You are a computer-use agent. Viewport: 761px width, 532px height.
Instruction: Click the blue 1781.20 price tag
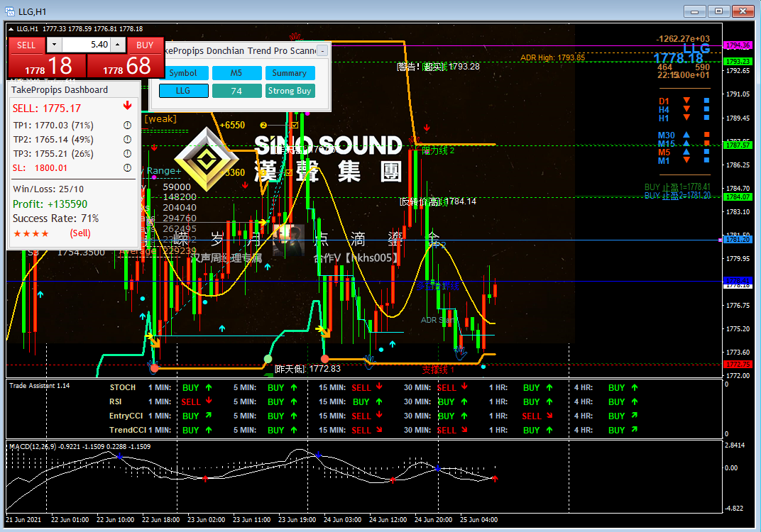[738, 240]
